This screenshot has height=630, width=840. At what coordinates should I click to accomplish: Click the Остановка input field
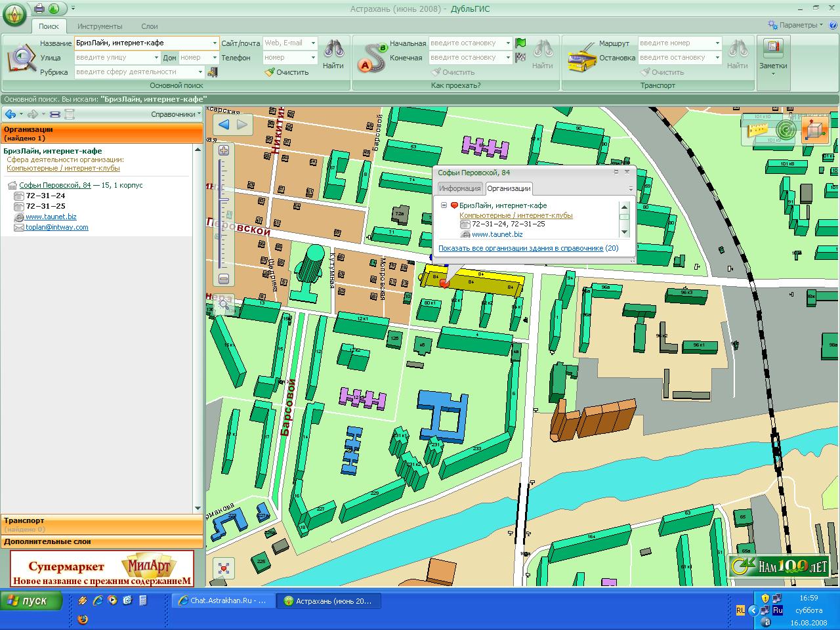pos(680,58)
